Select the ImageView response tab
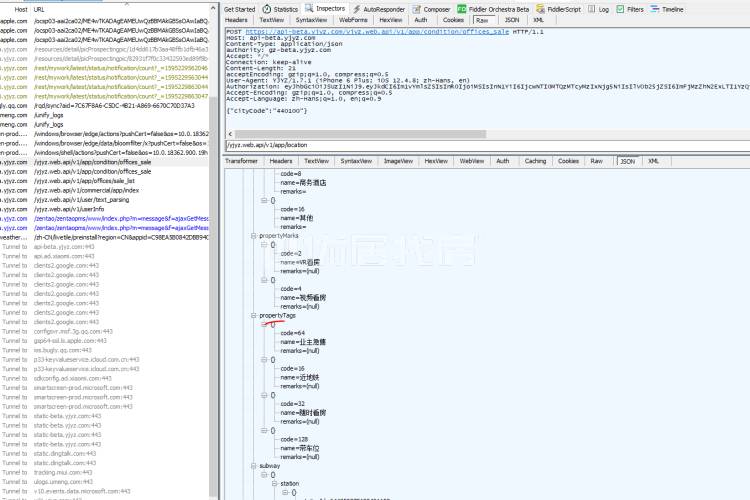750x500 pixels. (398, 161)
